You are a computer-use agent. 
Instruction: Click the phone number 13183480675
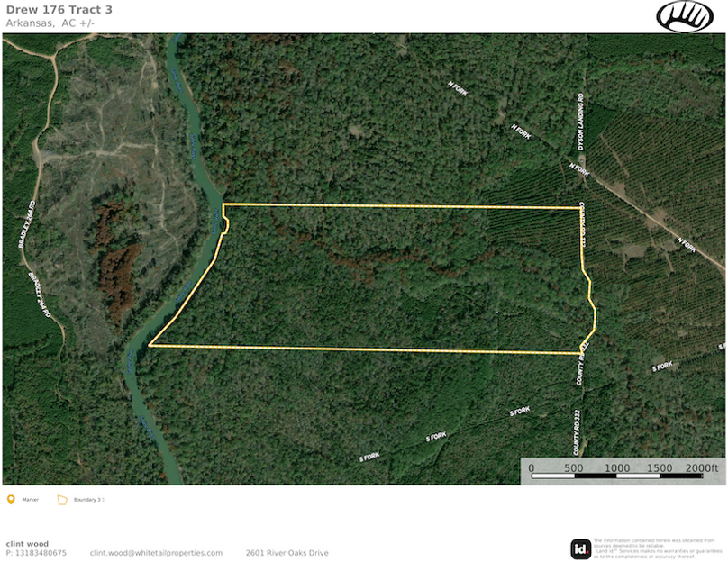click(x=36, y=553)
